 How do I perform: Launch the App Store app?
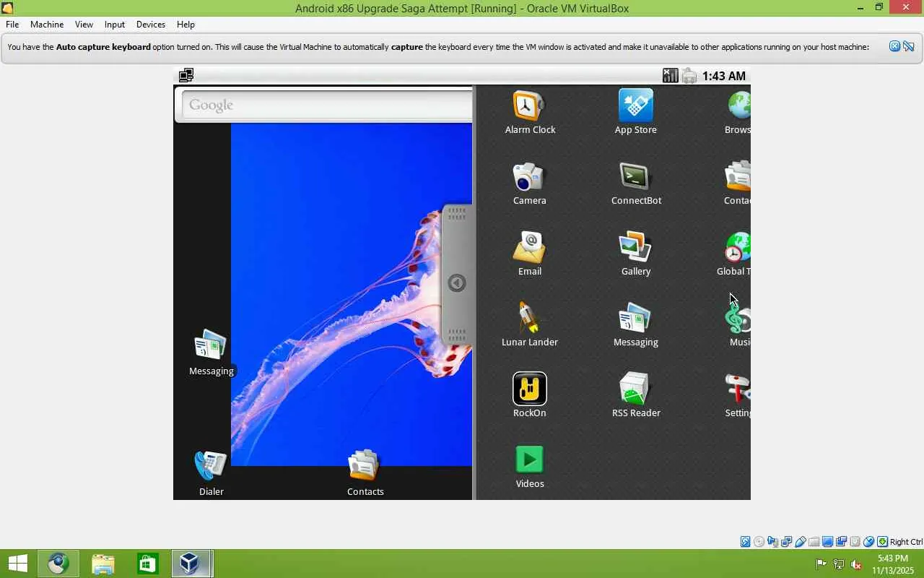click(x=635, y=113)
